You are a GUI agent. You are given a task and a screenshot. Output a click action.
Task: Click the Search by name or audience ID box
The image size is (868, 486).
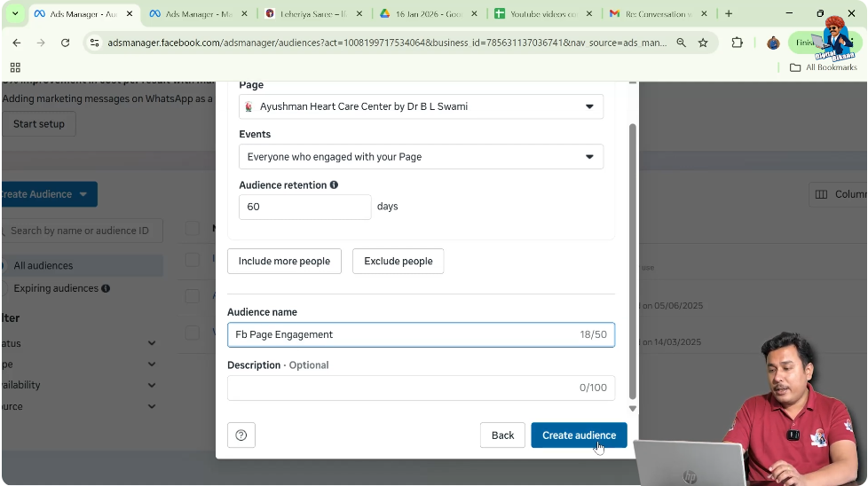[82, 231]
